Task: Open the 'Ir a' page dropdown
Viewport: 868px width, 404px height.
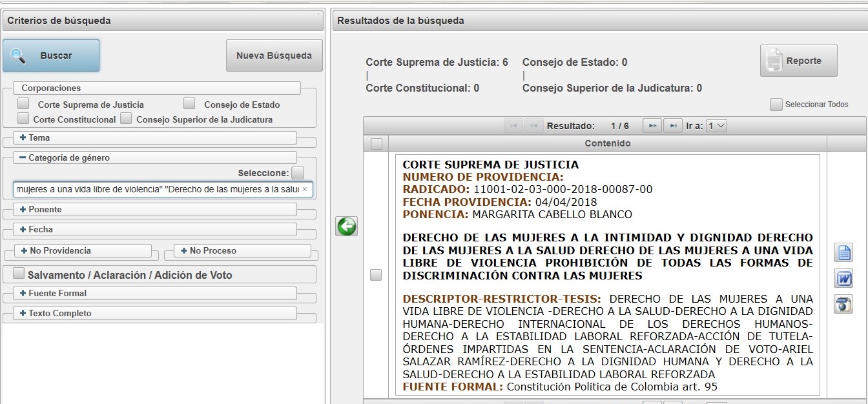Action: (717, 126)
